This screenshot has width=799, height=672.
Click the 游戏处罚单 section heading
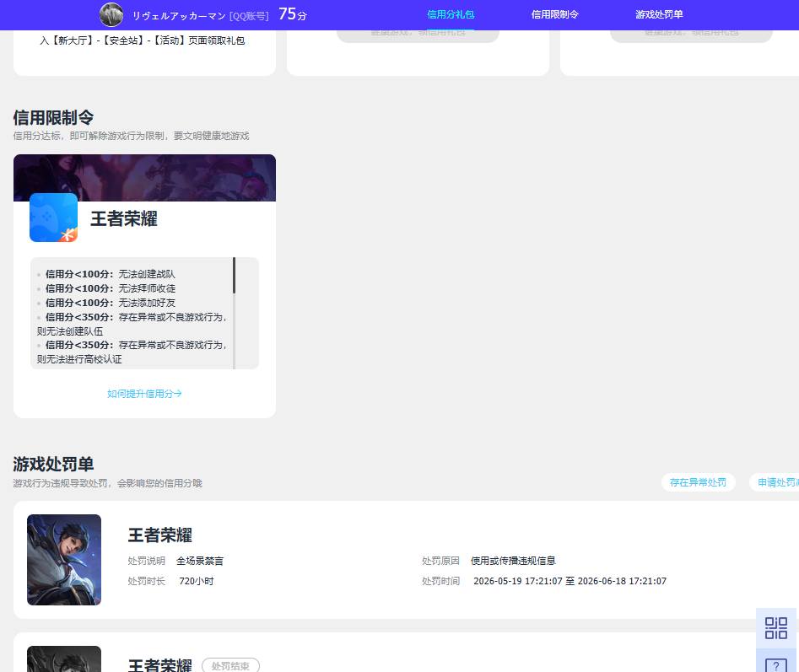click(53, 465)
